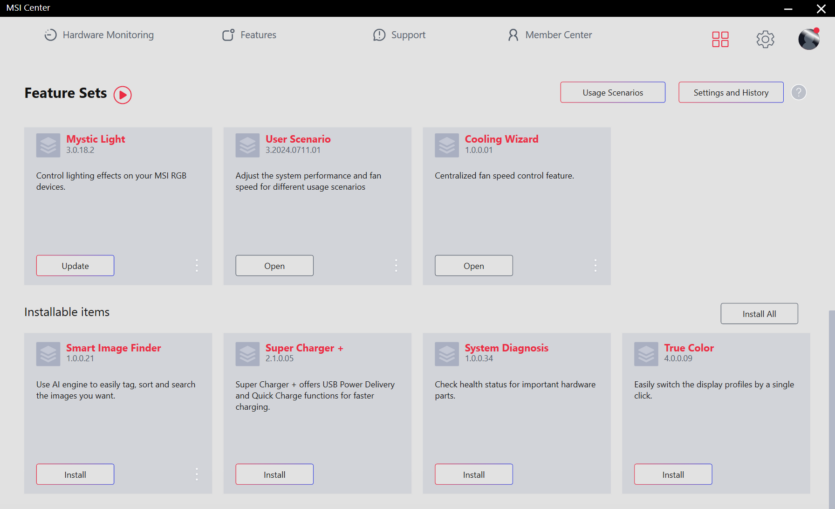Click the user profile avatar
Screen dimensions: 835x509
pyautogui.click(x=808, y=39)
